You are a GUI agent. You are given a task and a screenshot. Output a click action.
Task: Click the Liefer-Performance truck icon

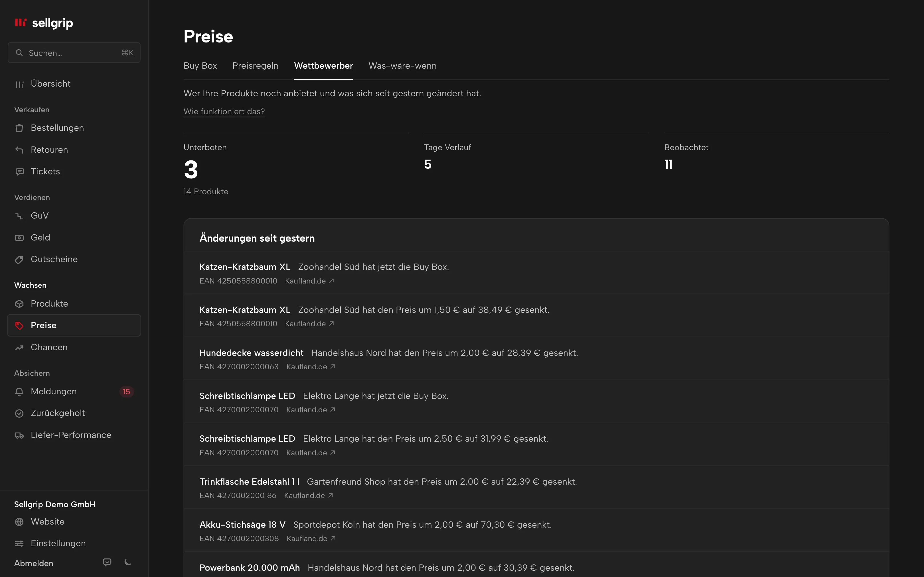(x=19, y=435)
